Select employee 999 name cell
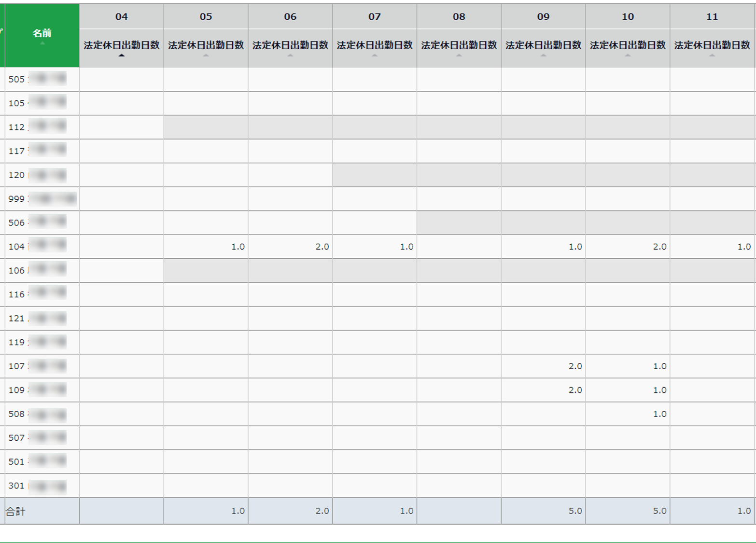Viewport: 756px width, 543px height. [42, 199]
